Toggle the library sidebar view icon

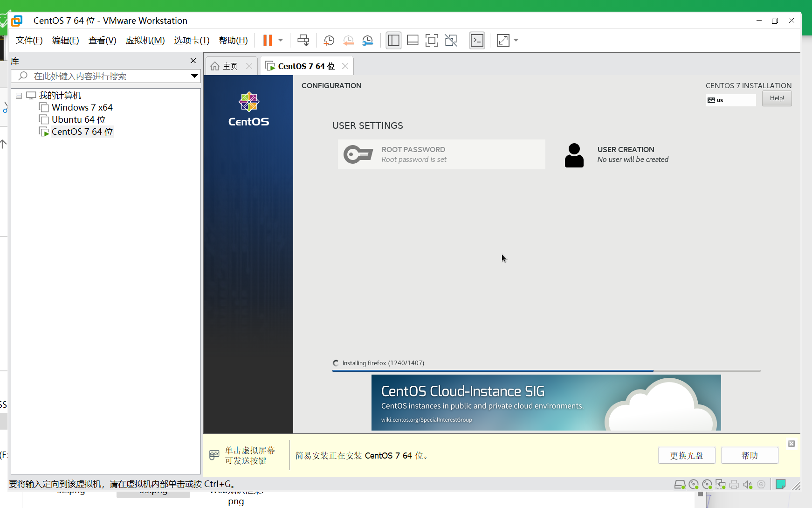tap(393, 40)
